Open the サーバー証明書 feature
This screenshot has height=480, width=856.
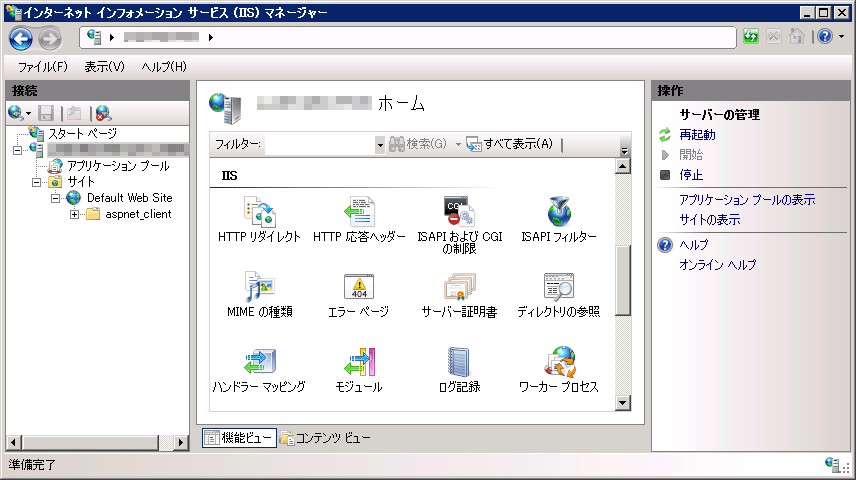(460, 295)
